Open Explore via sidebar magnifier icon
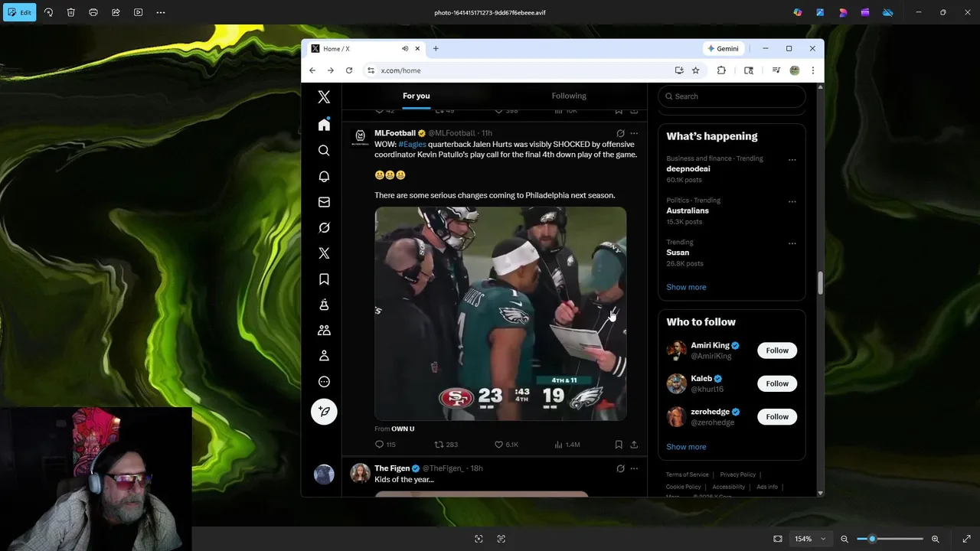The width and height of the screenshot is (980, 551). coord(324,151)
